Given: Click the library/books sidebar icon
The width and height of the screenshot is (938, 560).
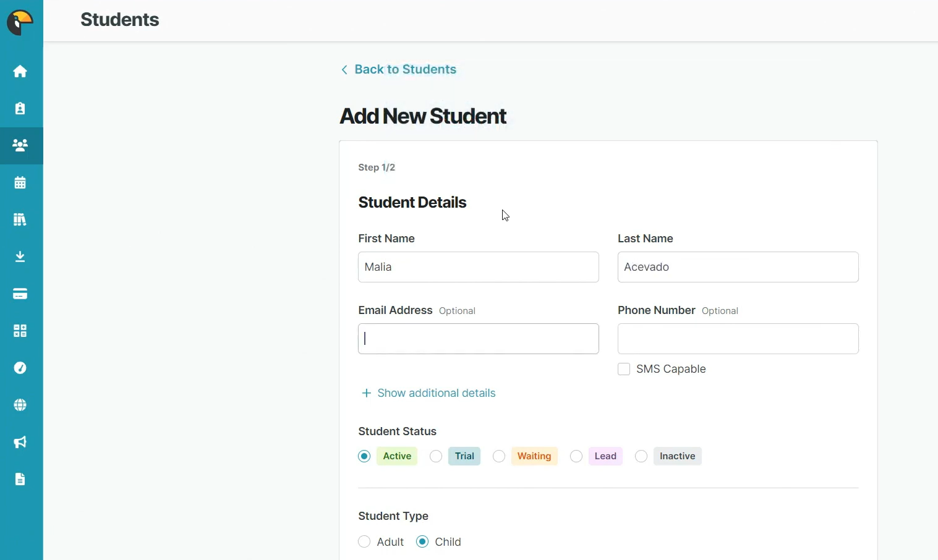Looking at the screenshot, I should point(20,220).
